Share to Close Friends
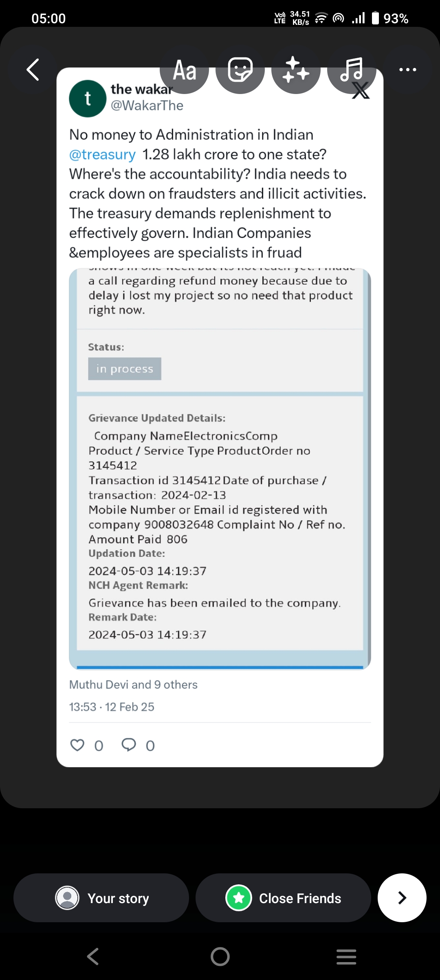The height and width of the screenshot is (980, 440). [283, 898]
